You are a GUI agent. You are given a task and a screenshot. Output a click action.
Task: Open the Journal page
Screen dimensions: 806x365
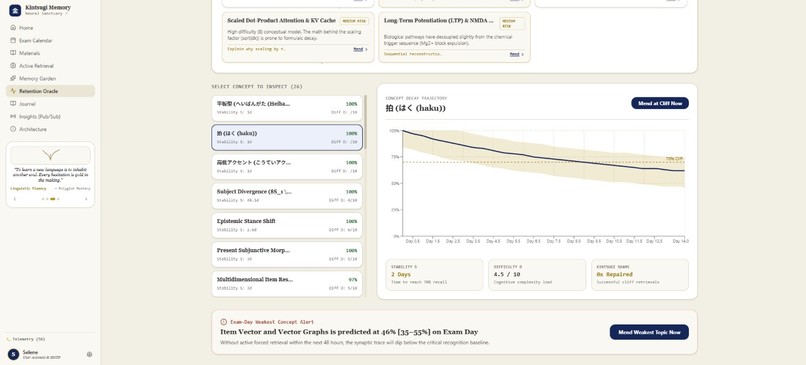point(50,104)
